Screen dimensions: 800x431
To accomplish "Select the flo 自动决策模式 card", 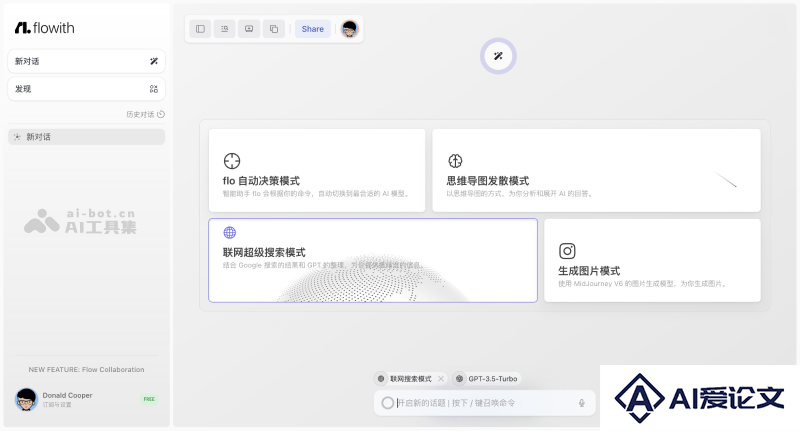I will pyautogui.click(x=317, y=170).
